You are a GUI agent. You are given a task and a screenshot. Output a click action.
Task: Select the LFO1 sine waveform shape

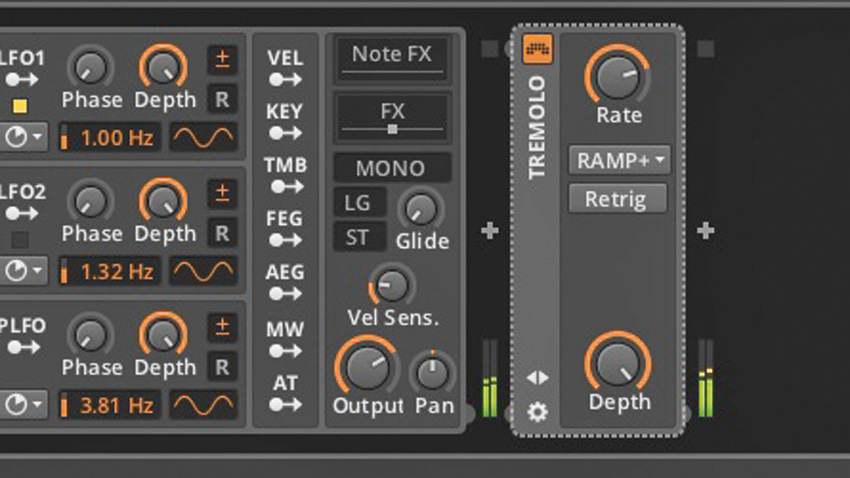[203, 137]
